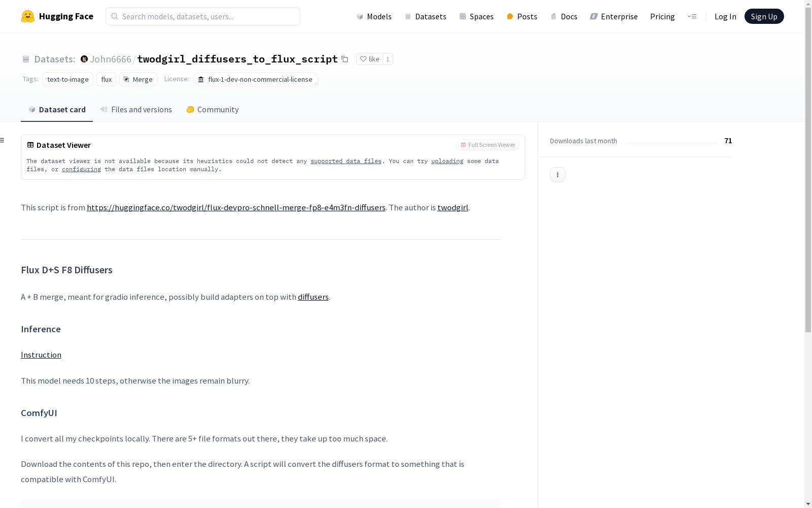This screenshot has height=508, width=812.
Task: Open the Datasets page from top navigation
Action: (x=425, y=16)
